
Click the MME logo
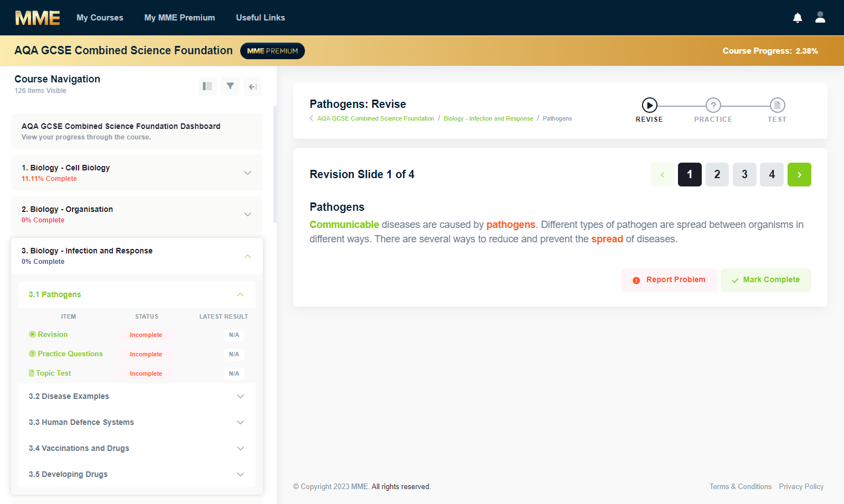[x=38, y=18]
